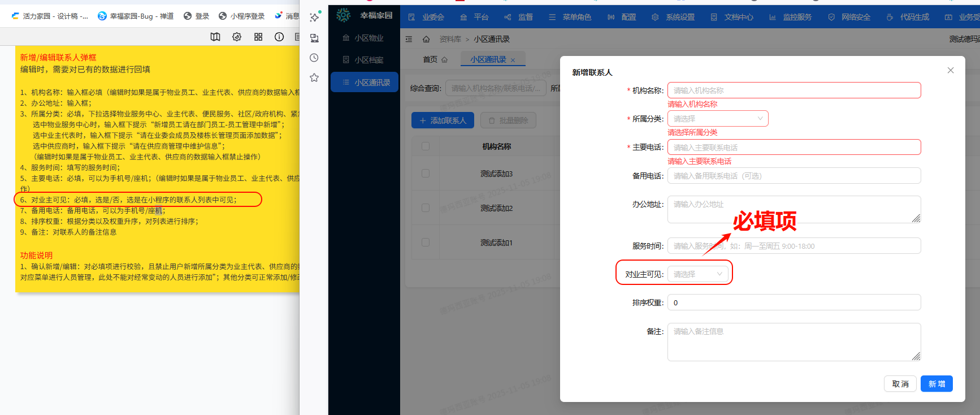Click the 测试添加3 table cell
Image resolution: width=980 pixels, height=415 pixels.
496,174
